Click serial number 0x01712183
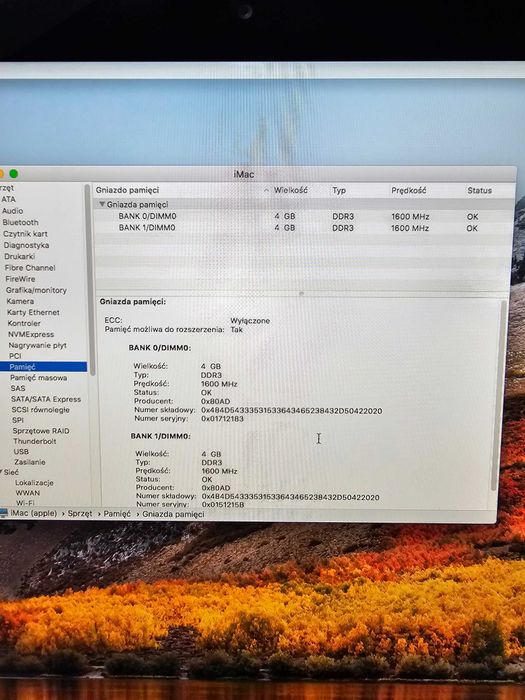525x700 pixels. (x=222, y=419)
